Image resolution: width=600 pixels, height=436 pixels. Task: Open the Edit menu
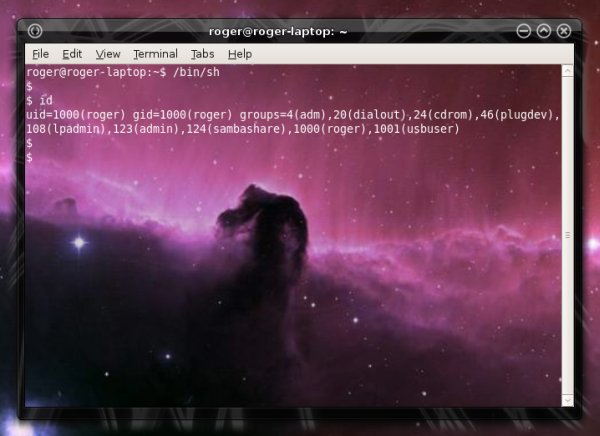[72, 54]
